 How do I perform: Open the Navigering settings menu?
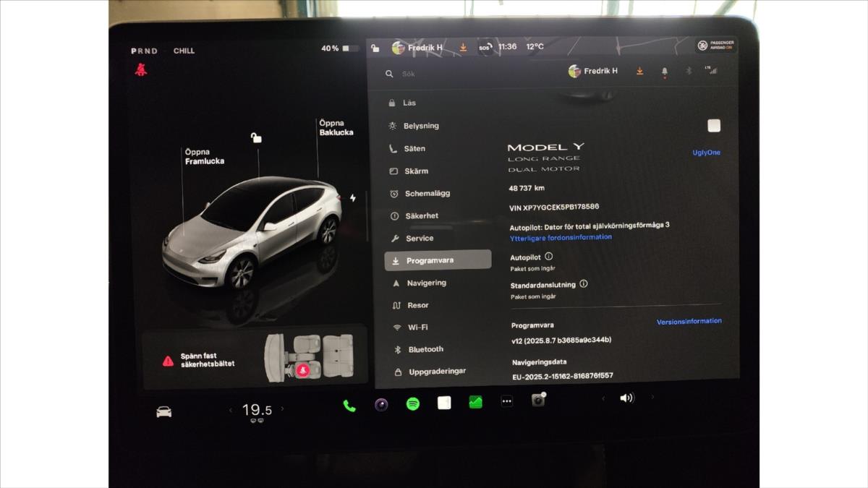(438, 283)
